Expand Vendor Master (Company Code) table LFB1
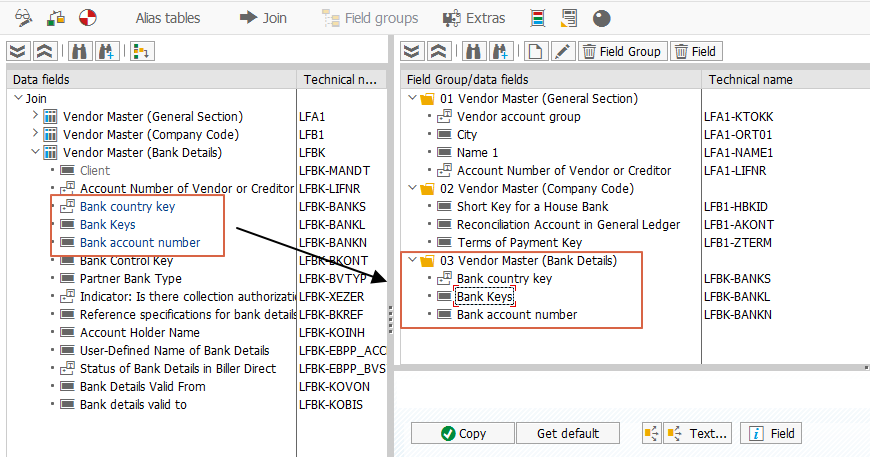 point(36,133)
